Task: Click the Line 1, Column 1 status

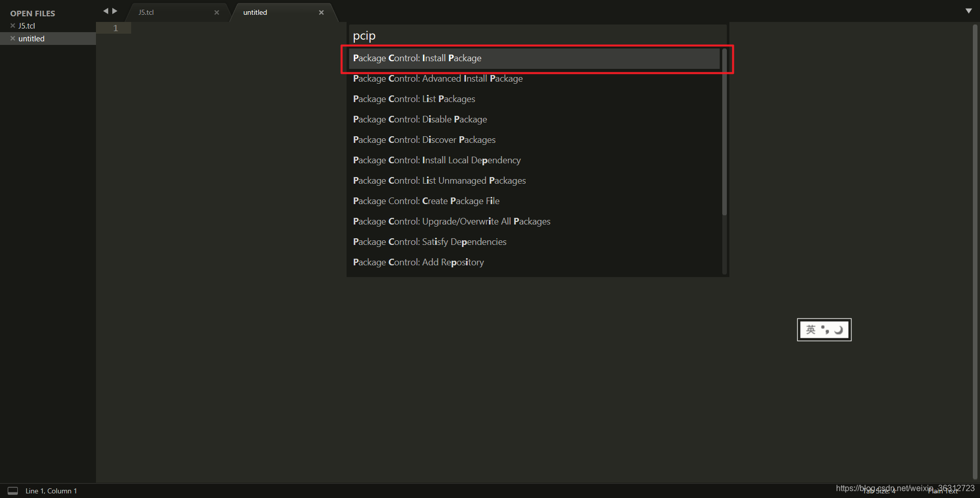Action: click(51, 491)
